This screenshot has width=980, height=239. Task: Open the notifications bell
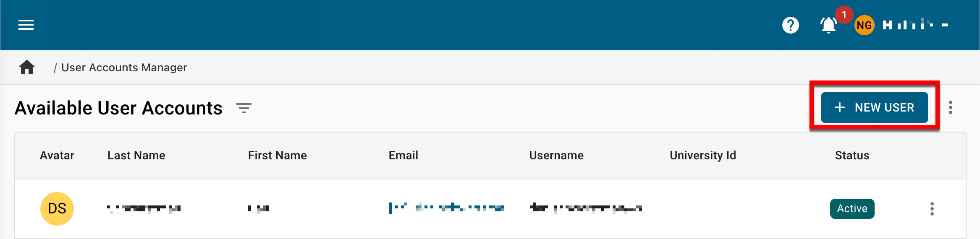click(x=828, y=26)
